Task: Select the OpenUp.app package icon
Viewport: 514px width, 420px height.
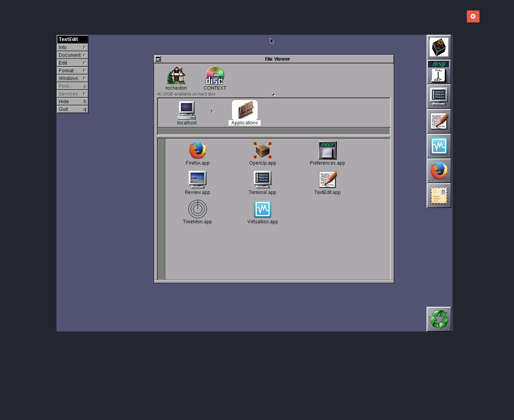Action: (x=263, y=150)
